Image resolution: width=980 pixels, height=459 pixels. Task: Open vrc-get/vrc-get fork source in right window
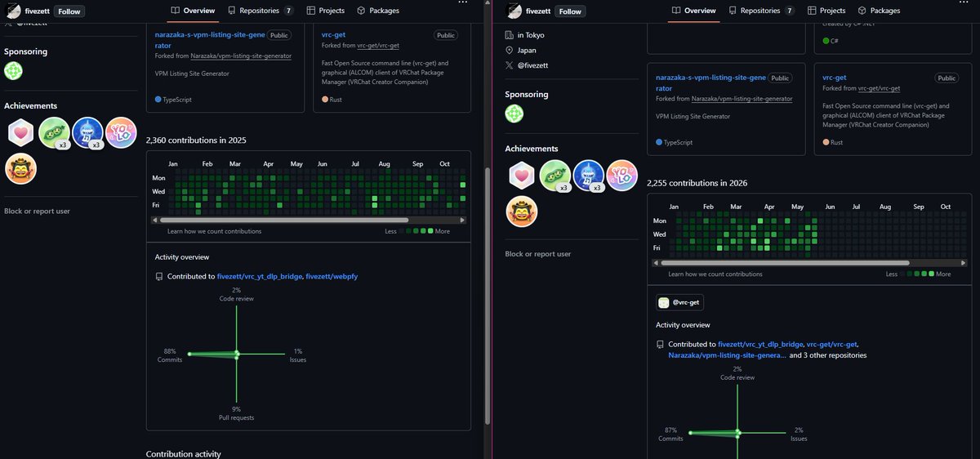point(879,88)
